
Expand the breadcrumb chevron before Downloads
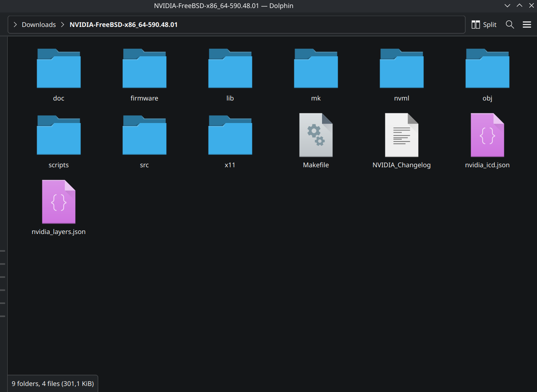click(x=15, y=25)
